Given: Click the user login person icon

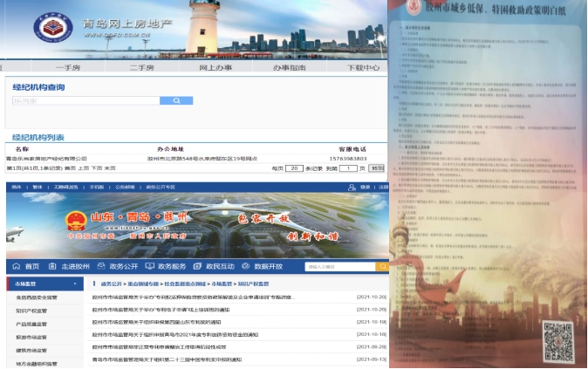Looking at the screenshot, I should [x=352, y=188].
